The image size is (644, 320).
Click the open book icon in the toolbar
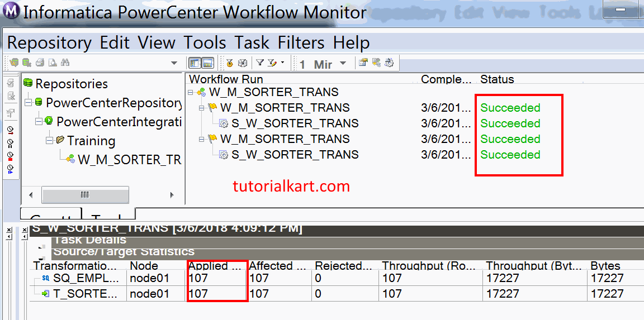pyautogui.click(x=243, y=63)
